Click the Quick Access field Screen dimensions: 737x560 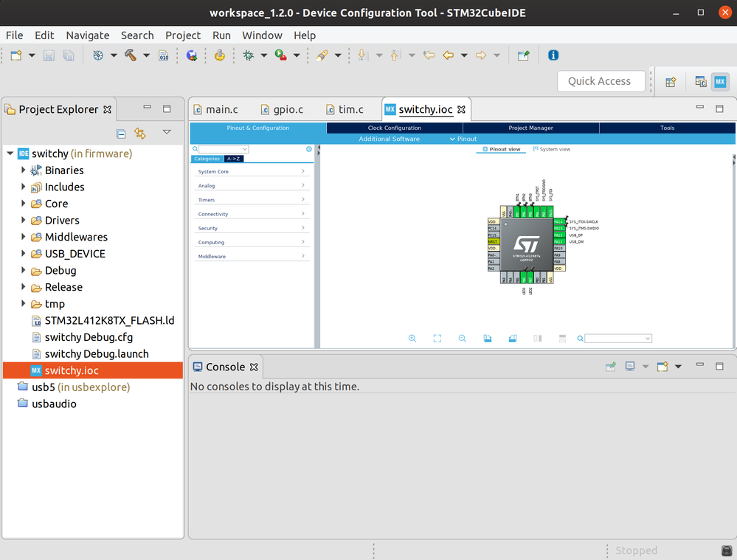pos(601,81)
